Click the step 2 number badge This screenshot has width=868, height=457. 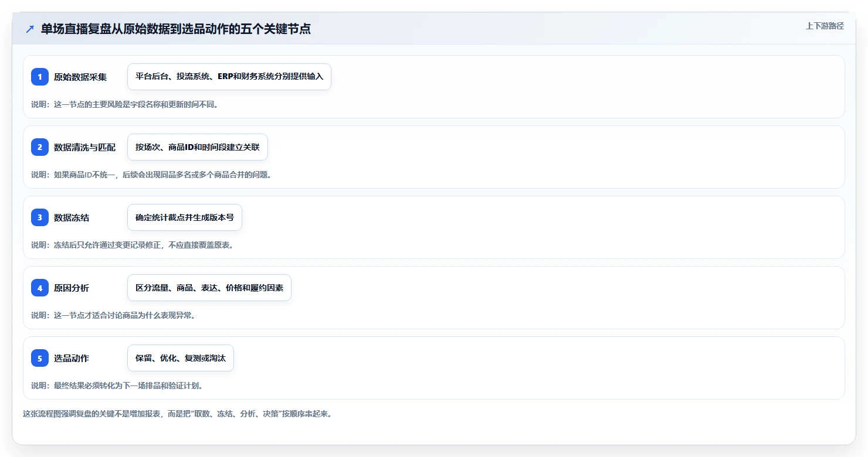click(x=40, y=147)
